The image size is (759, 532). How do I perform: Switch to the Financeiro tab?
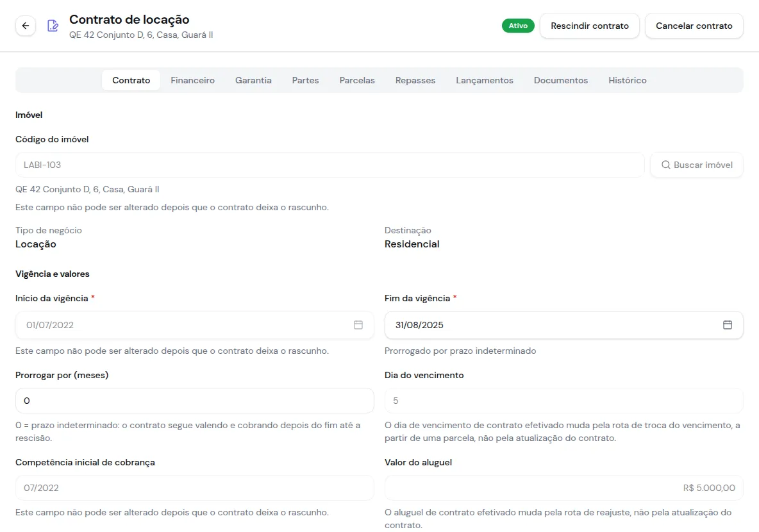coord(193,80)
